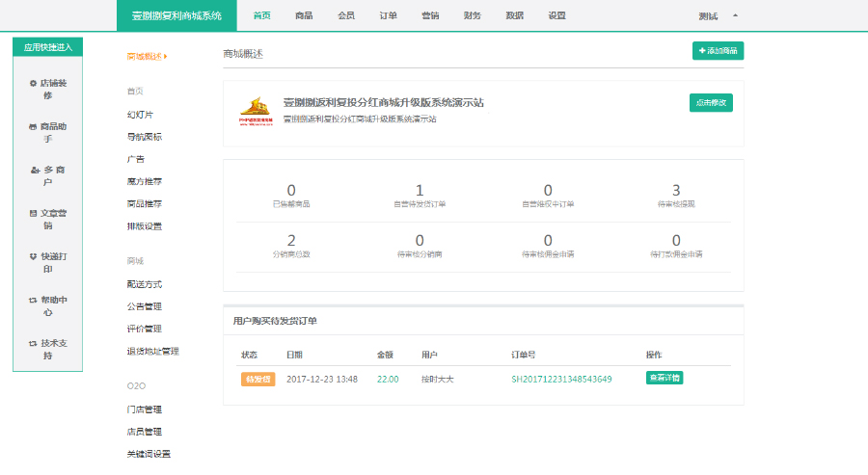The width and height of the screenshot is (868, 475).
Task: Click the 已售罄商品 statistic
Action: [291, 196]
